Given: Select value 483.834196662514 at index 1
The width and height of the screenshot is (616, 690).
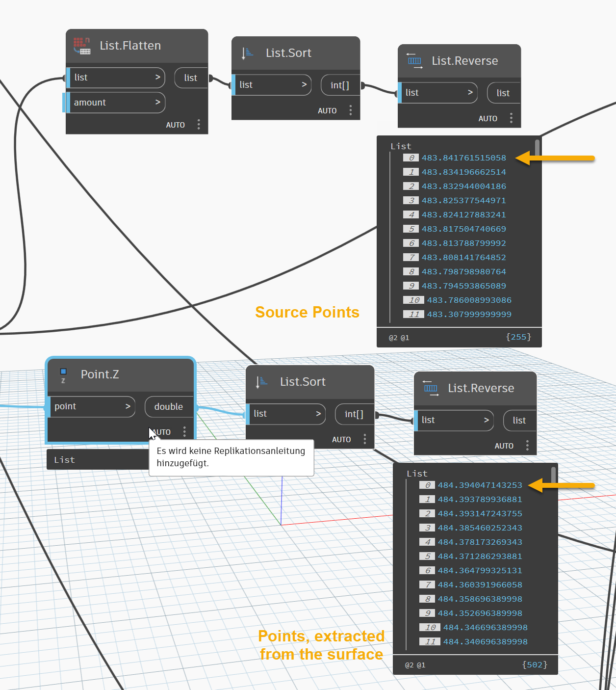Looking at the screenshot, I should (x=464, y=172).
